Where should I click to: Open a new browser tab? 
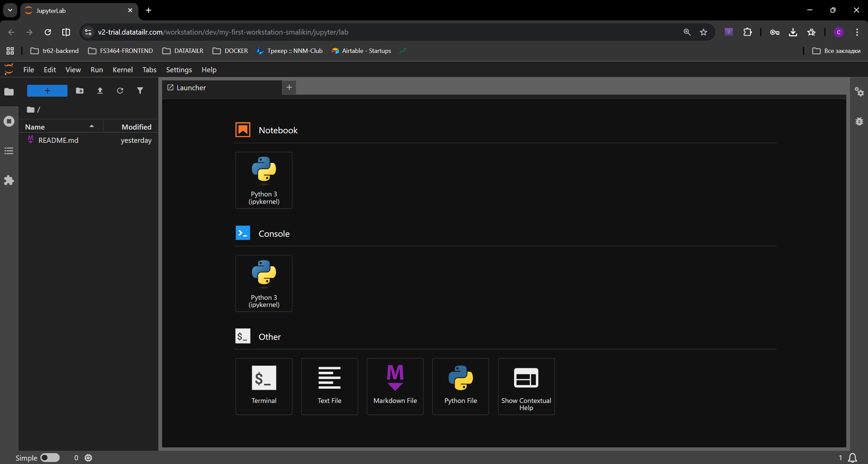pos(149,10)
